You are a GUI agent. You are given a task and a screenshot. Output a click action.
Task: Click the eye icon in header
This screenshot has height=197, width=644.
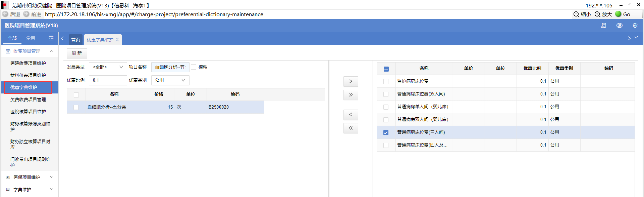click(x=620, y=26)
